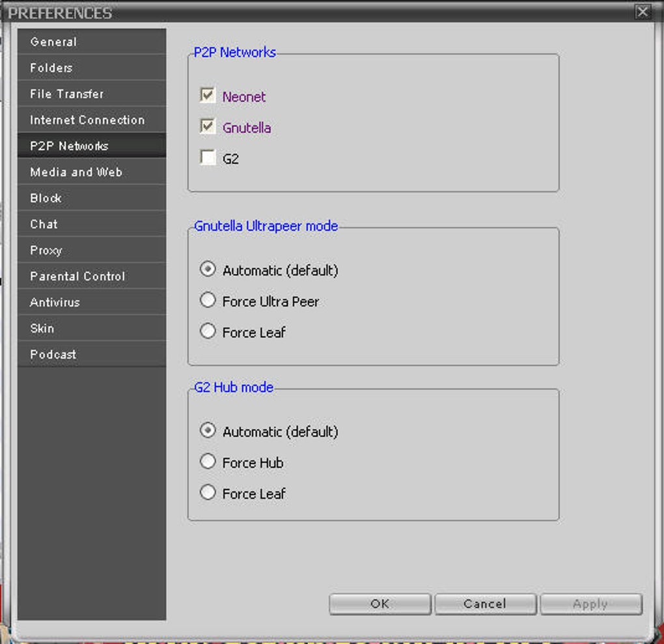Open Internet Connection settings
The height and width of the screenshot is (644, 664).
coord(92,119)
